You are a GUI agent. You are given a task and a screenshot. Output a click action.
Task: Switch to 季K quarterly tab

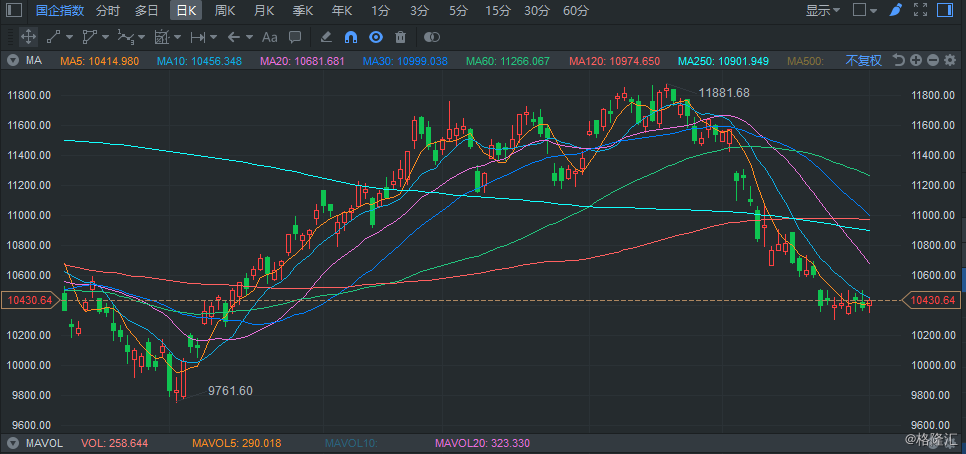click(x=303, y=10)
